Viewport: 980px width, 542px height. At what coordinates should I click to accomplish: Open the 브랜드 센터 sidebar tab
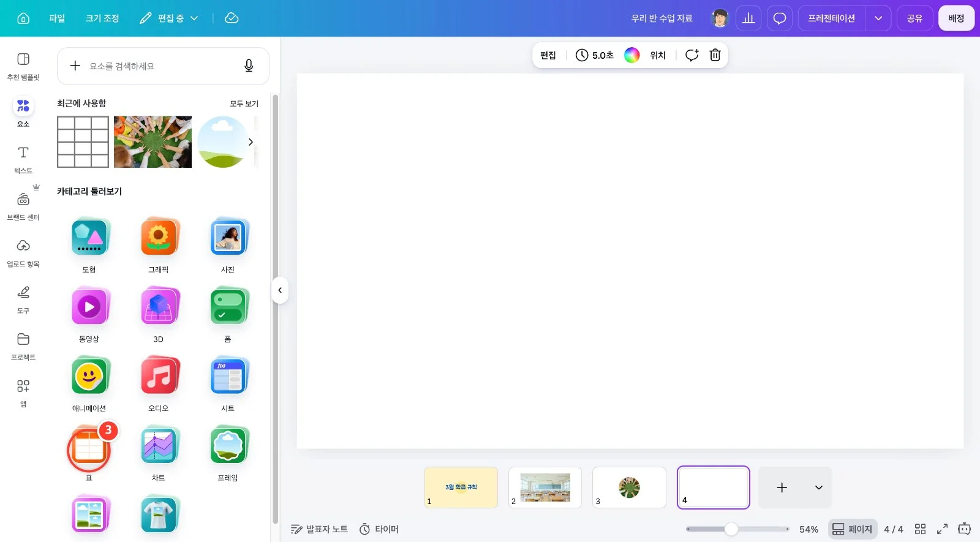point(23,207)
